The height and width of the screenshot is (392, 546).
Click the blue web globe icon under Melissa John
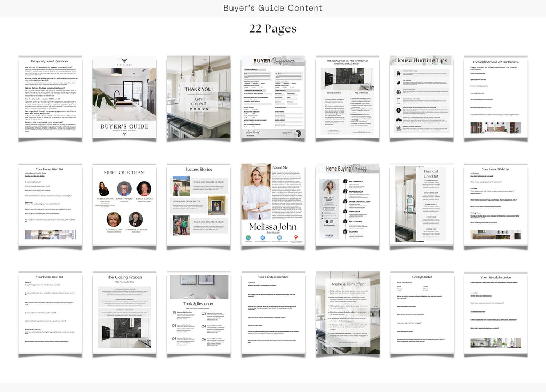tap(262, 238)
